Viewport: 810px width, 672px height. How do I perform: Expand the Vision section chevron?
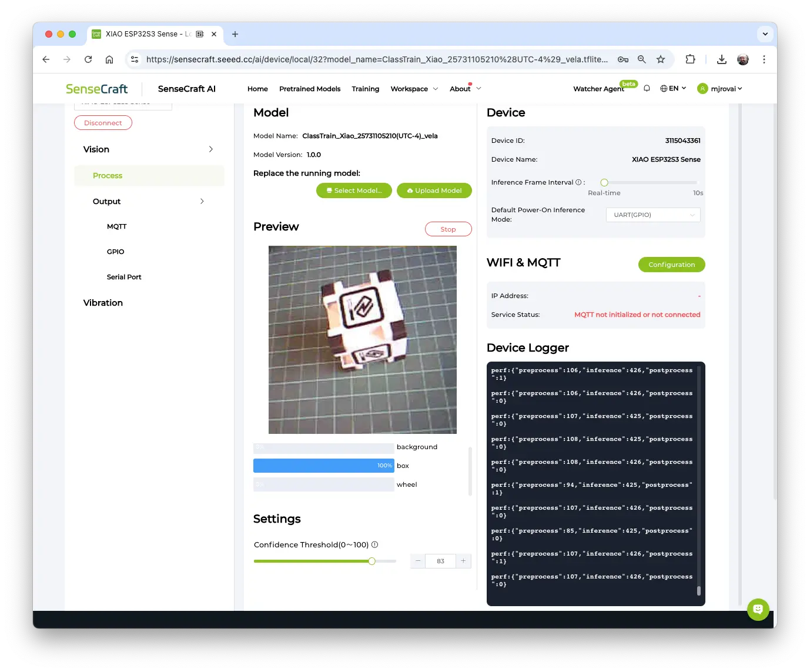[x=210, y=149]
